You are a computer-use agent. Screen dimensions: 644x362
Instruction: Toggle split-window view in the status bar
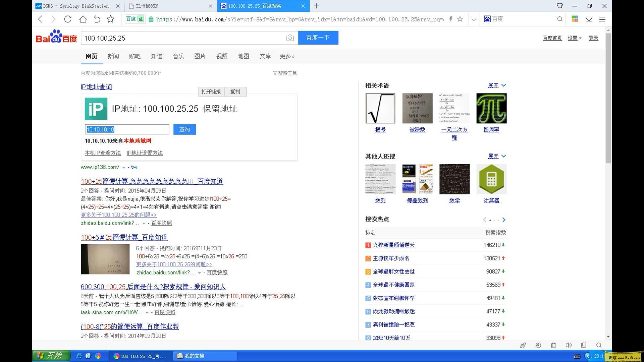tap(583, 345)
